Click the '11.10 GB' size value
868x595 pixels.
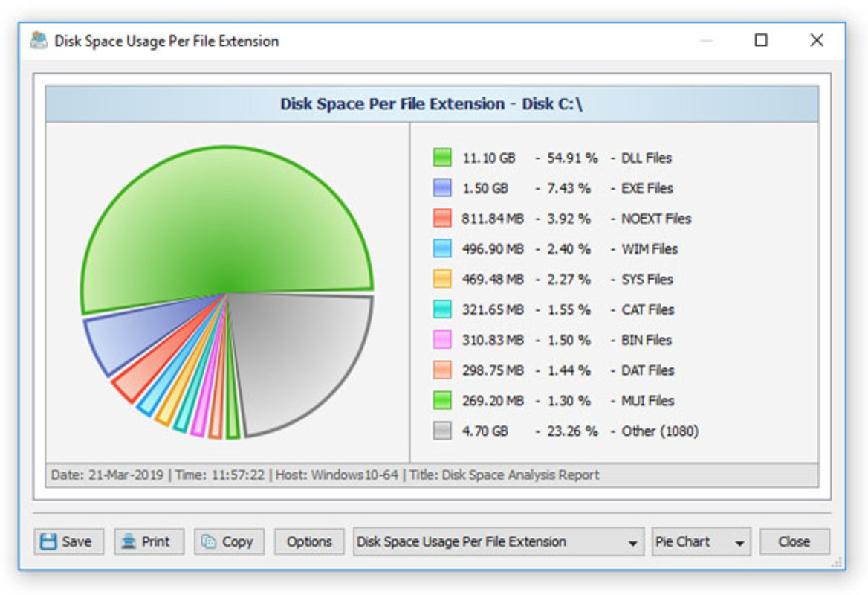(489, 158)
